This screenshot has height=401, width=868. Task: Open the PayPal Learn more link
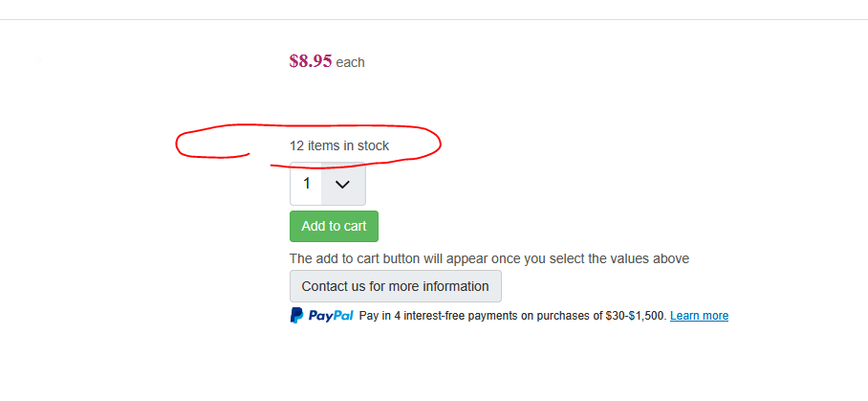point(699,316)
